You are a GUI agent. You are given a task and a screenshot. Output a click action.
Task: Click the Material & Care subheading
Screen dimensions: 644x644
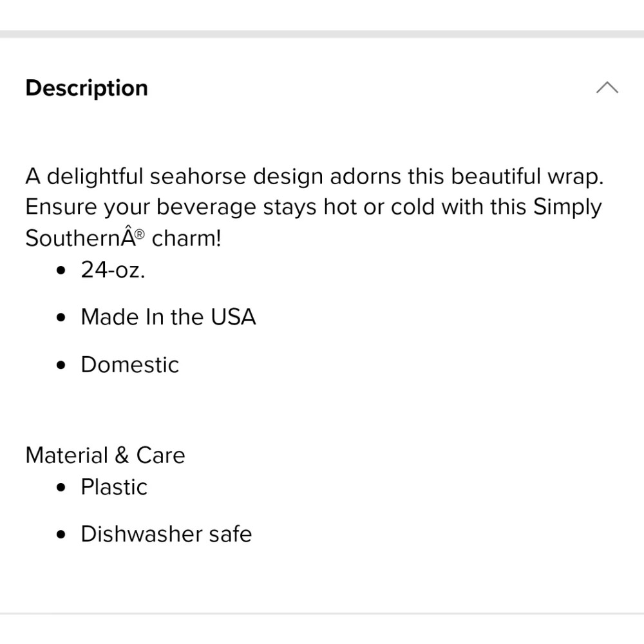[105, 455]
